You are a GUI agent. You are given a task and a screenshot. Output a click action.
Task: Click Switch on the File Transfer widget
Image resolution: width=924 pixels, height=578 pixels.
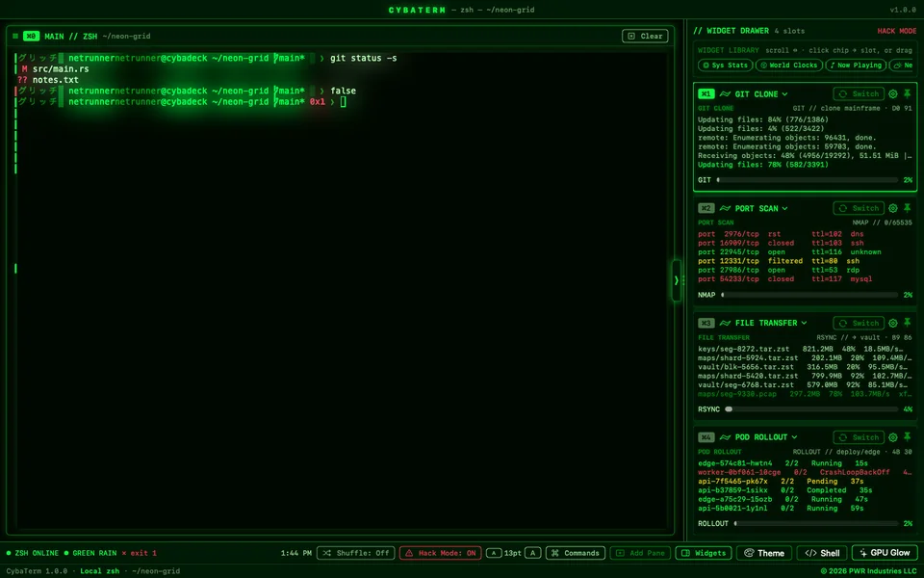(x=860, y=323)
